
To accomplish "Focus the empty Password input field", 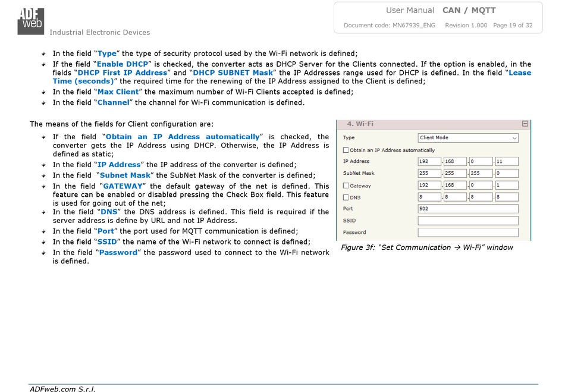I will (x=468, y=233).
